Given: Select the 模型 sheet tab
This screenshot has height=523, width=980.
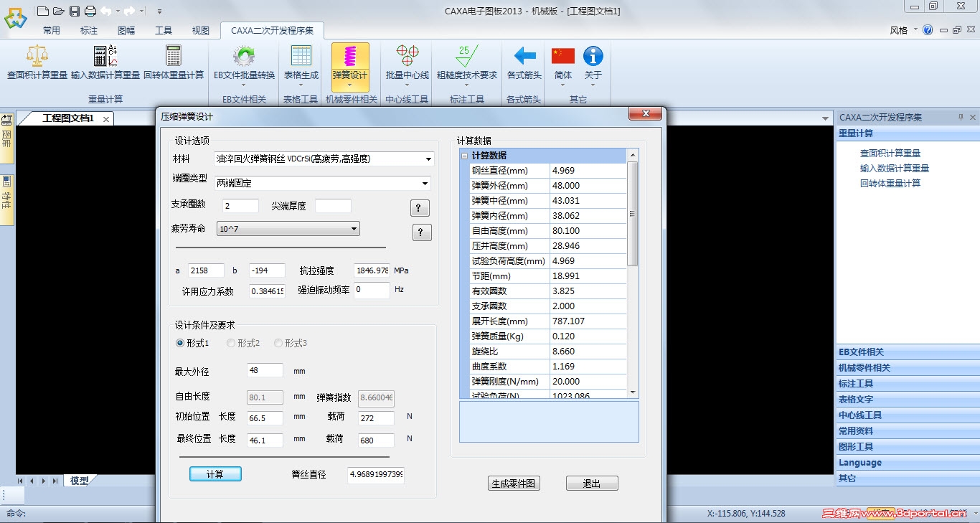Looking at the screenshot, I should pyautogui.click(x=79, y=481).
